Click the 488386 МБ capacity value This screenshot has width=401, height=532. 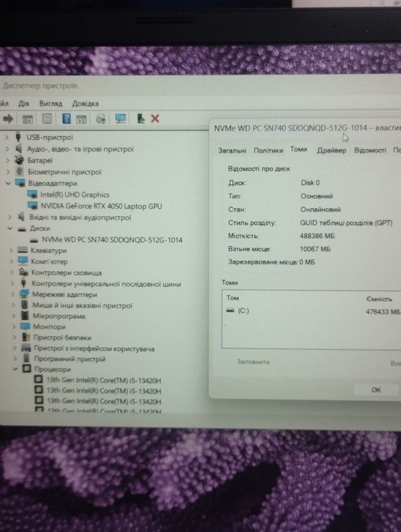coord(317,236)
